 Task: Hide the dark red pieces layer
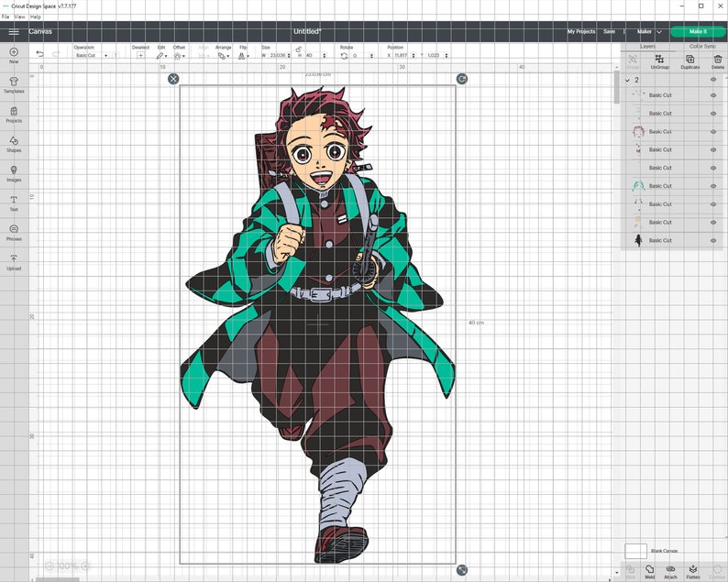[x=713, y=150]
